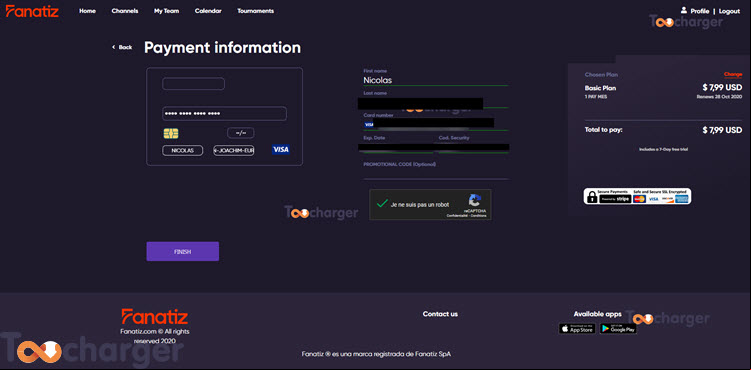Open the Home page
Image resolution: width=751 pixels, height=370 pixels.
[x=87, y=11]
